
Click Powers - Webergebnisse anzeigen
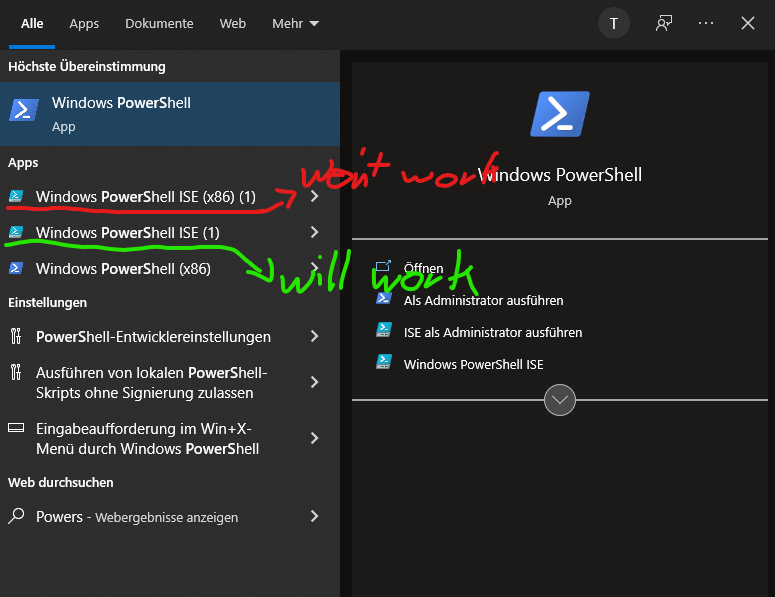click(137, 517)
